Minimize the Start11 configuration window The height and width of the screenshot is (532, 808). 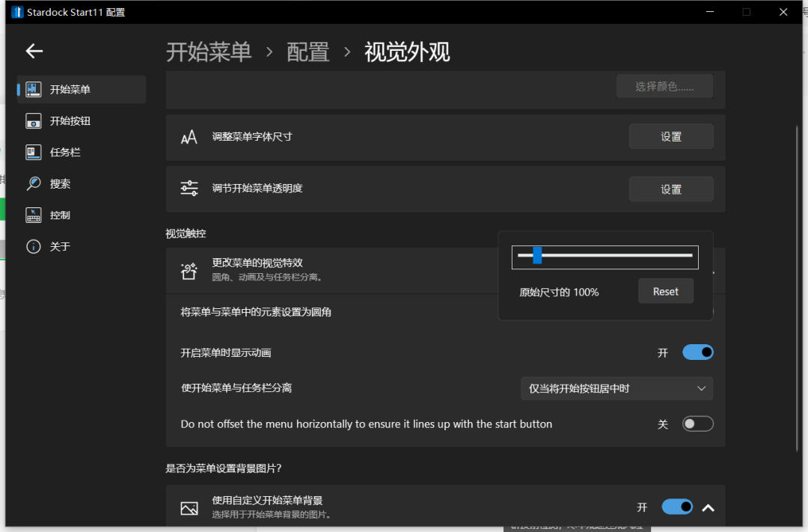click(x=710, y=11)
